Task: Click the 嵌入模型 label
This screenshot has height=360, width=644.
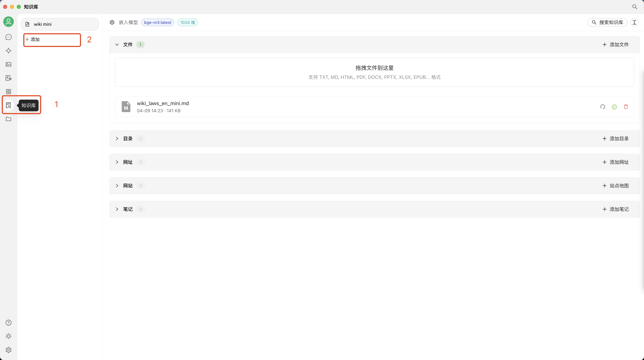Action: [x=128, y=23]
